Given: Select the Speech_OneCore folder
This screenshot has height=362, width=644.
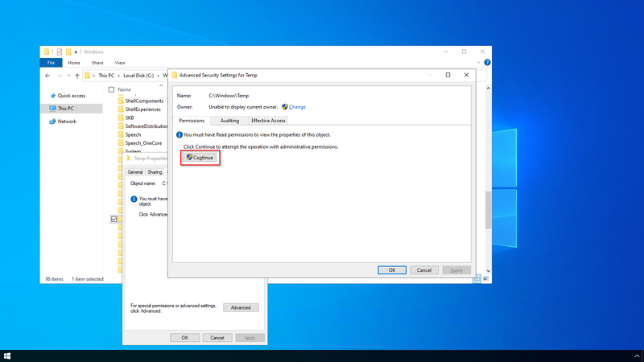Looking at the screenshot, I should click(143, 143).
